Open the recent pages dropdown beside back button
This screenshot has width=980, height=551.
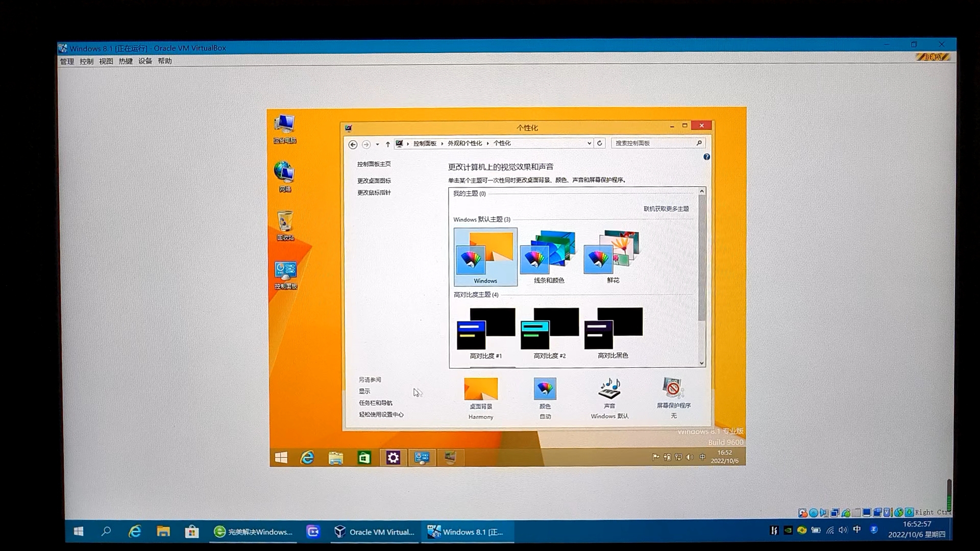click(x=378, y=144)
